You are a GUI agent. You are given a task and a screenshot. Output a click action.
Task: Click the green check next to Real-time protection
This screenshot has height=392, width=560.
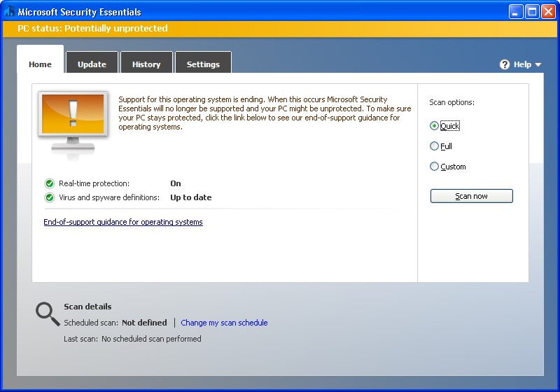point(49,183)
